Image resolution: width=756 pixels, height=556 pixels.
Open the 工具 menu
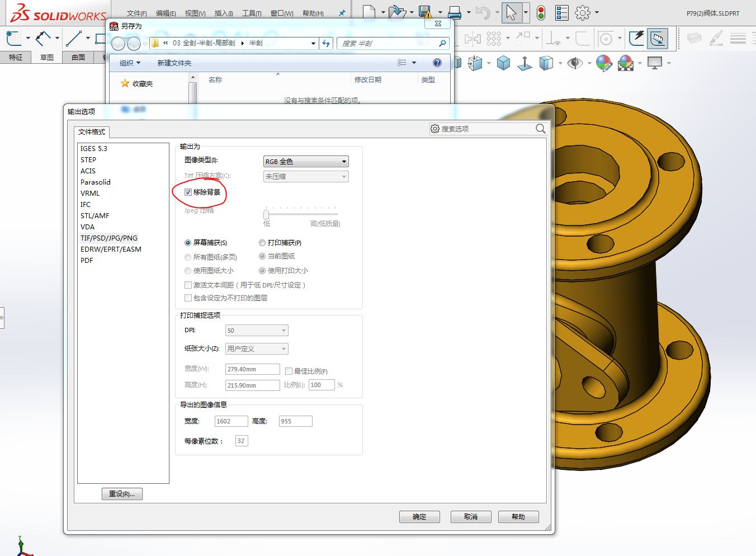pyautogui.click(x=252, y=13)
